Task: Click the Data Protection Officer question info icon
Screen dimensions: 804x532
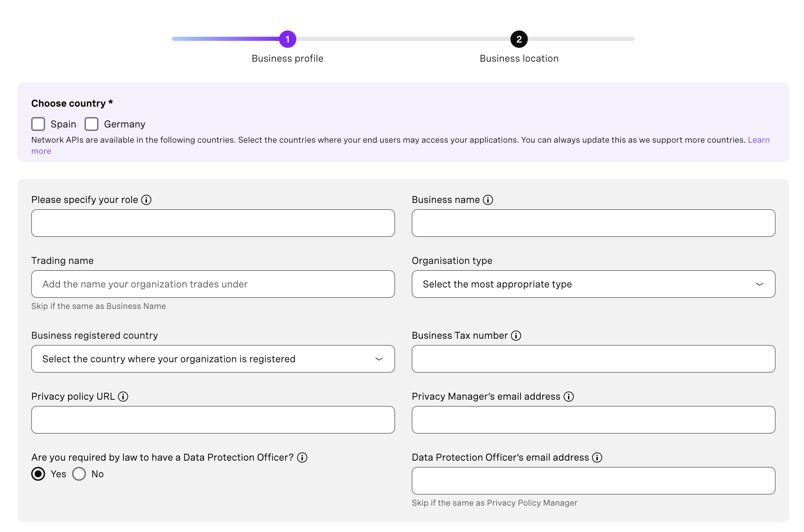Action: click(x=302, y=457)
